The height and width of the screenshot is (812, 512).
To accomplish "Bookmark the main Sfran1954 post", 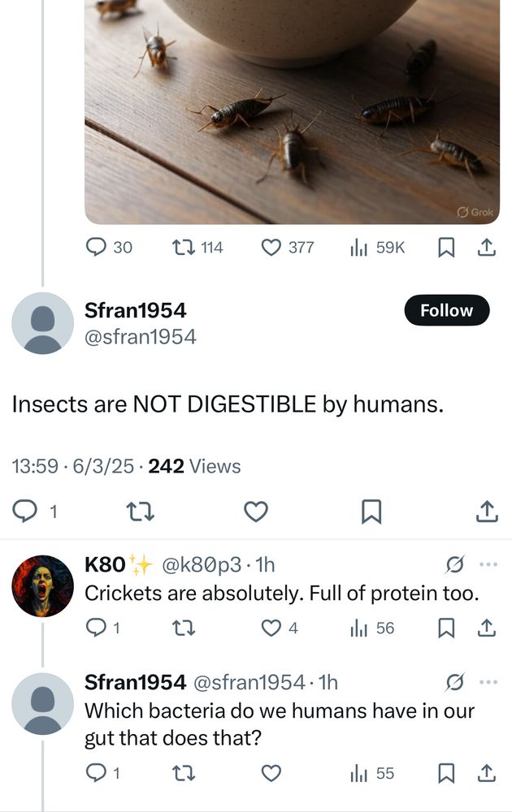I will (371, 511).
